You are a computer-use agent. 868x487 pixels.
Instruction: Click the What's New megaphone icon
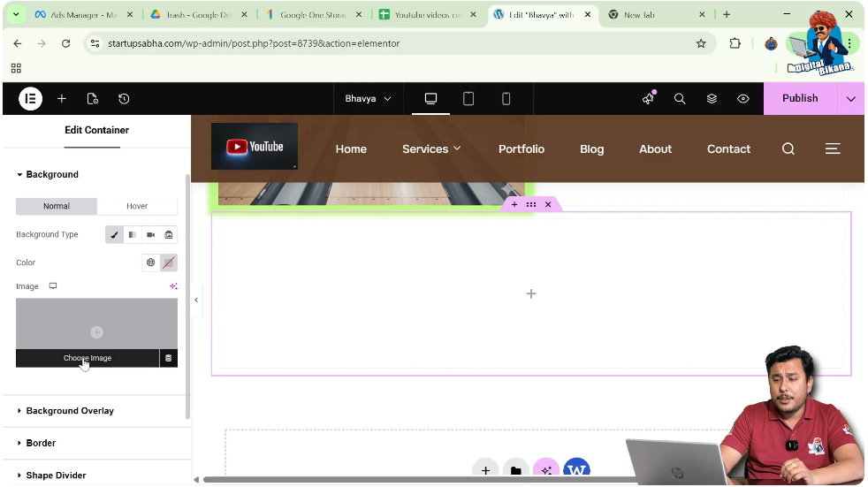649,99
